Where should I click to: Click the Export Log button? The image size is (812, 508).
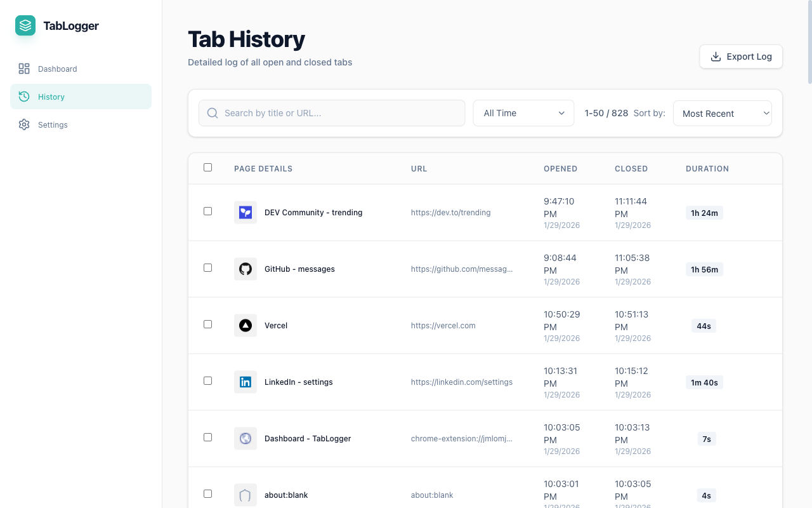click(740, 56)
